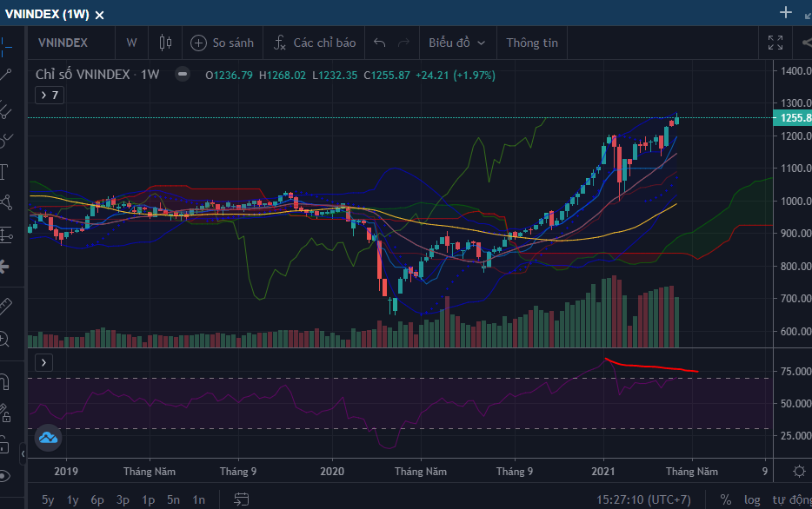Select the magnet snap tool
Image resolution: width=812 pixels, height=509 pixels.
[6, 381]
